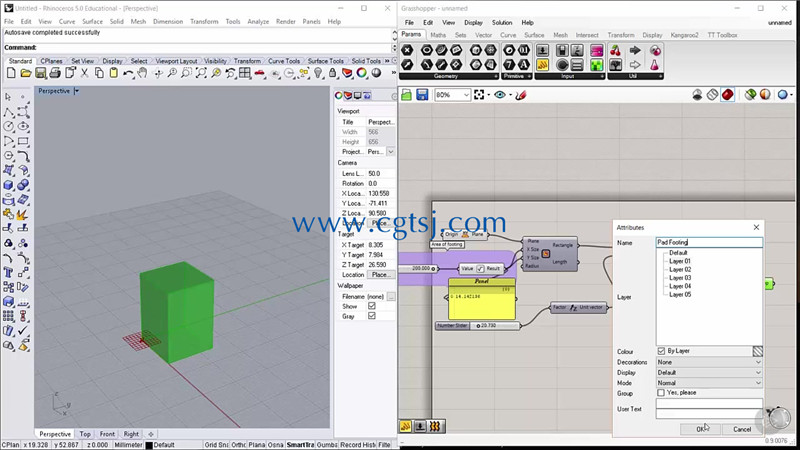Click the four-viewport layout icon in Rhino
Viewport: 800px width, 450px height.
click(245, 73)
